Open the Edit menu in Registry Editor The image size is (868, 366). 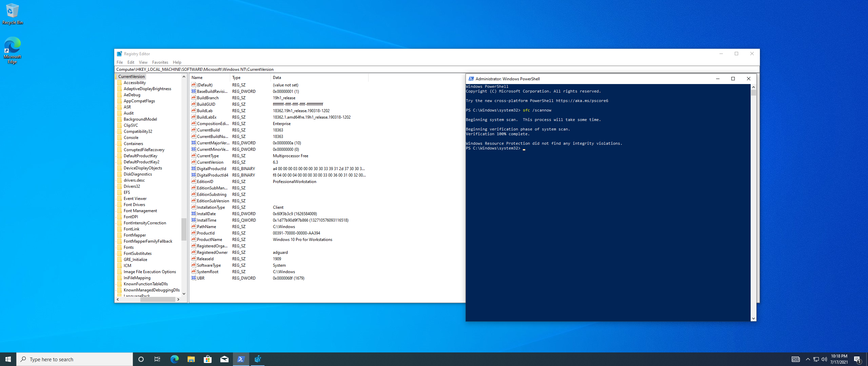[x=131, y=62]
